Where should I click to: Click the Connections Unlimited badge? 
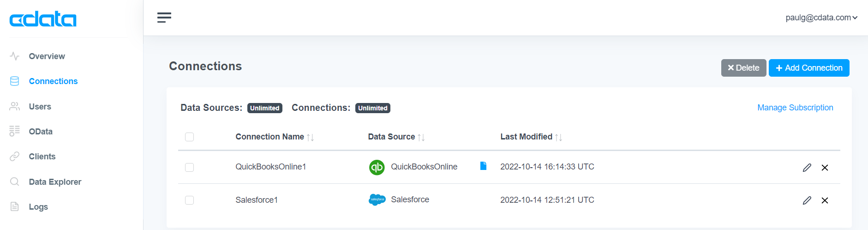(373, 108)
